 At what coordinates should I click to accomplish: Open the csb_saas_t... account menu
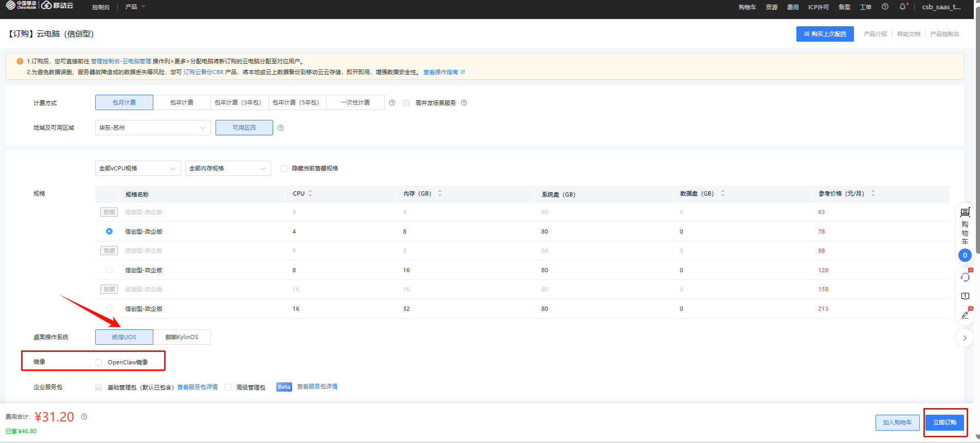click(x=941, y=7)
